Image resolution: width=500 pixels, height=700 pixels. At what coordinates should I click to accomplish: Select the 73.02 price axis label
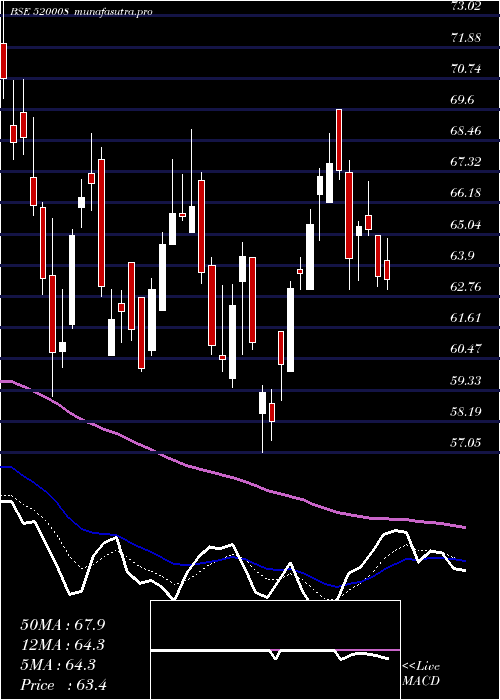[x=466, y=6]
